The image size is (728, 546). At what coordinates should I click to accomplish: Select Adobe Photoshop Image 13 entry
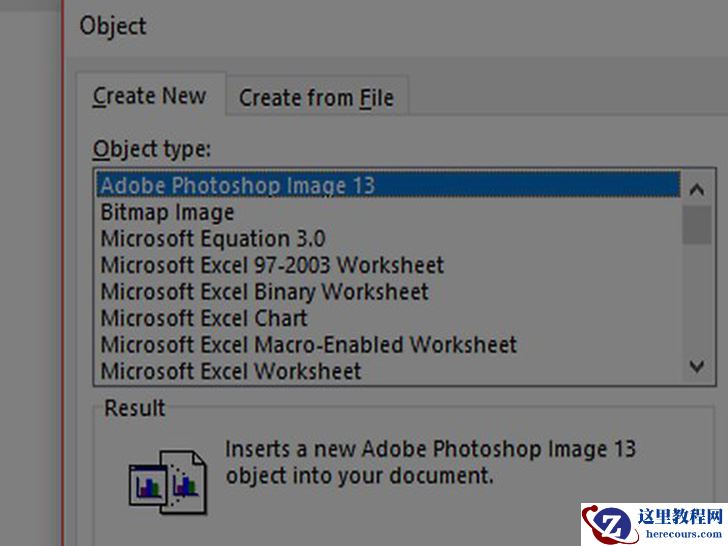[238, 185]
